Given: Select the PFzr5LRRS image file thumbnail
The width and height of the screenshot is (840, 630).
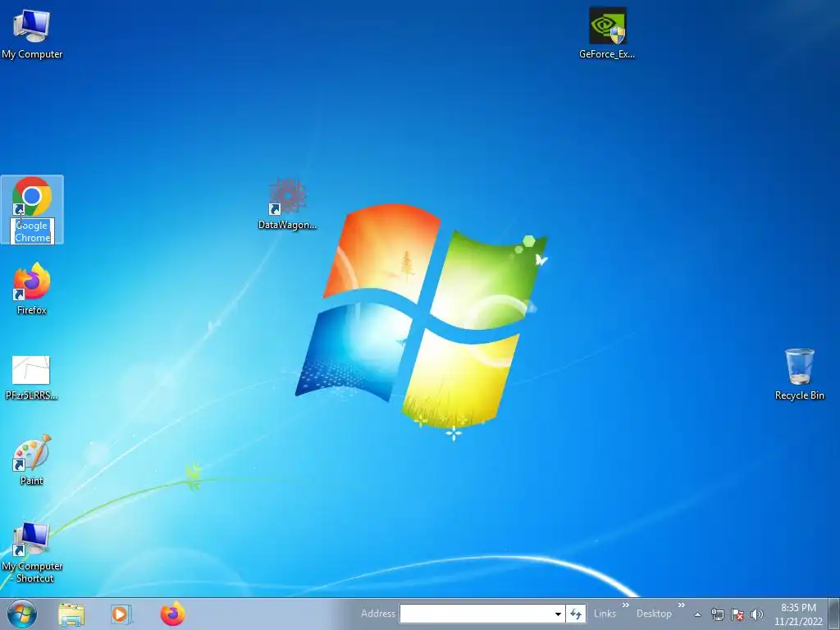Looking at the screenshot, I should pos(31,378).
